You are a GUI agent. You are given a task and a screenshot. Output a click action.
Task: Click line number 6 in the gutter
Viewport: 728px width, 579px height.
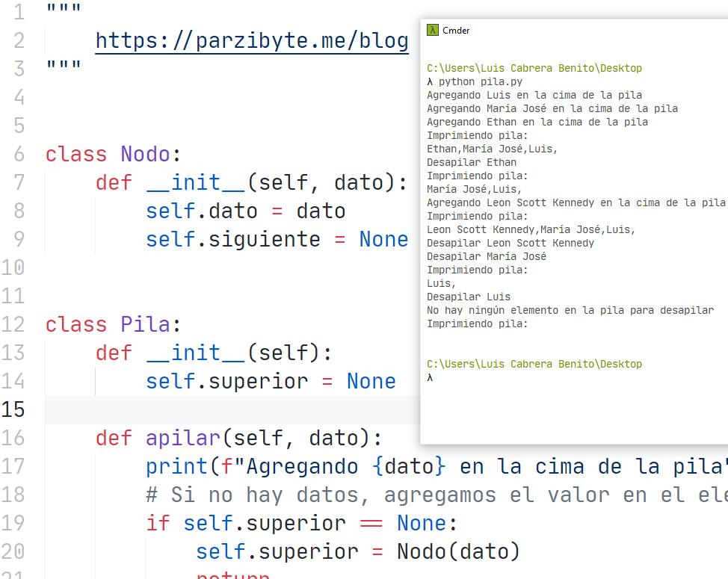coord(19,154)
